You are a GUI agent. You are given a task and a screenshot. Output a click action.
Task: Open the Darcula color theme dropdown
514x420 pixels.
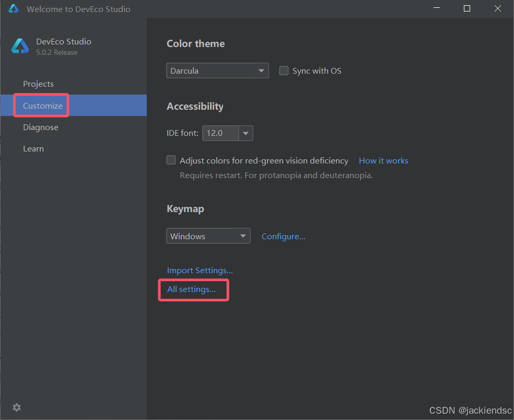pos(218,71)
